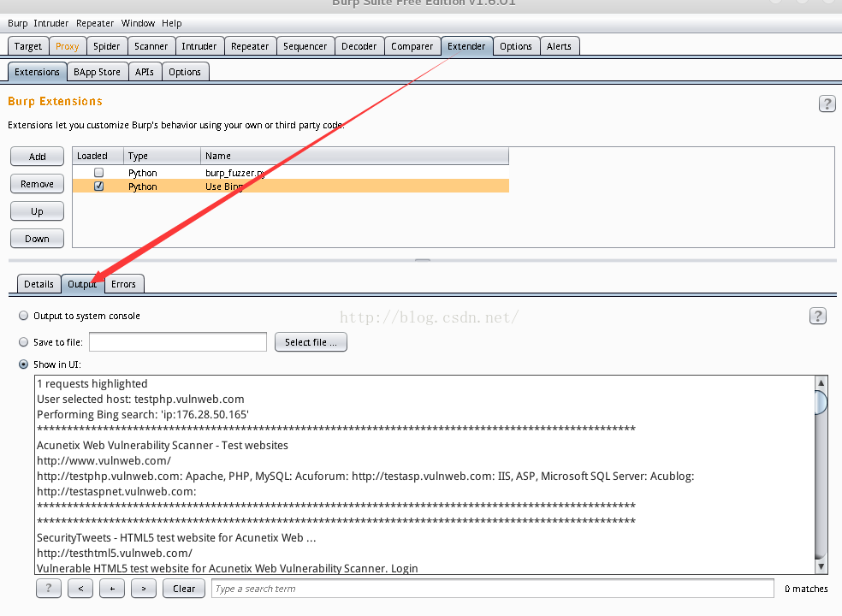
Task: Click the question mark search help button
Action: 48,588
